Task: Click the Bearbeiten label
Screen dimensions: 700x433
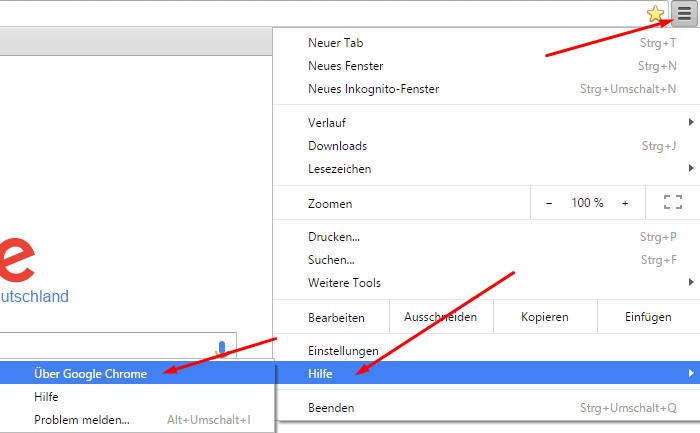Action: coord(336,318)
